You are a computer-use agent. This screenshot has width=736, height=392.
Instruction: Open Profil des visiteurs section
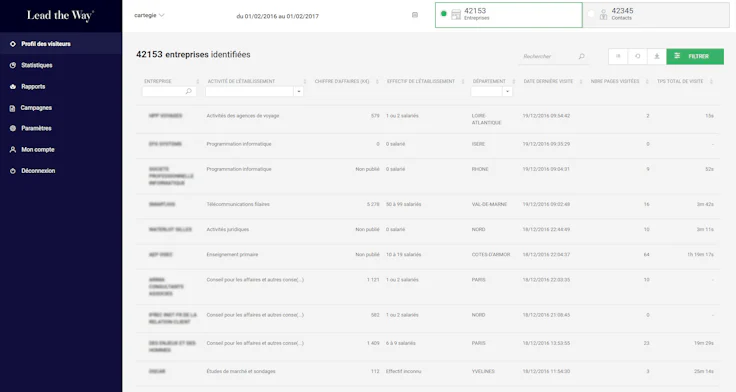[61, 44]
